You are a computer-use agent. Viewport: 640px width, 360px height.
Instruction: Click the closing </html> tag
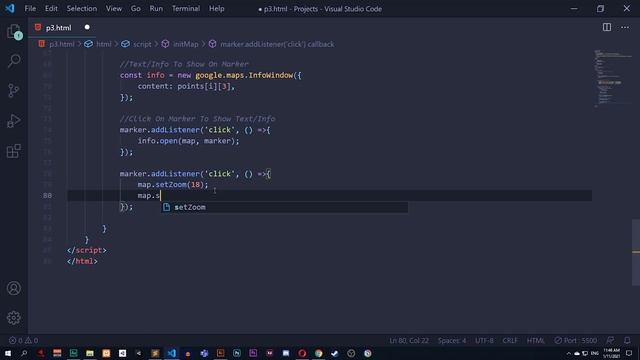point(82,261)
